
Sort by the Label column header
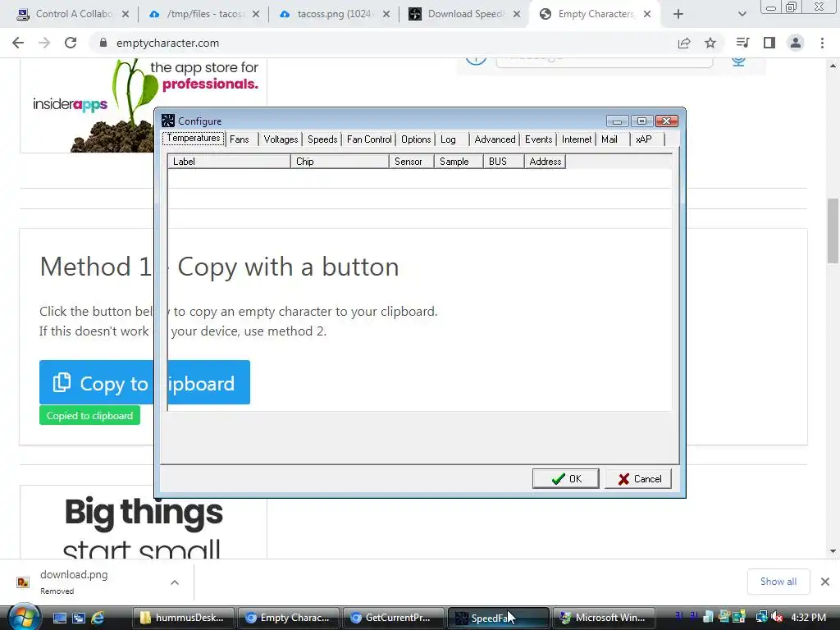point(229,162)
